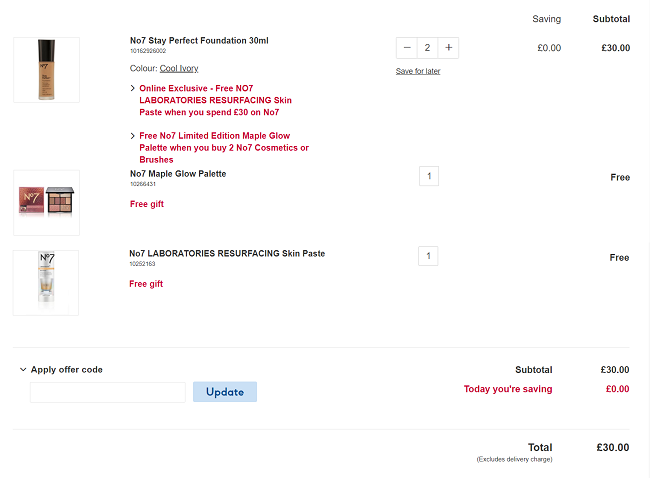
Task: Open the Stay Perfect Foundation thumbnail
Action: (46, 70)
